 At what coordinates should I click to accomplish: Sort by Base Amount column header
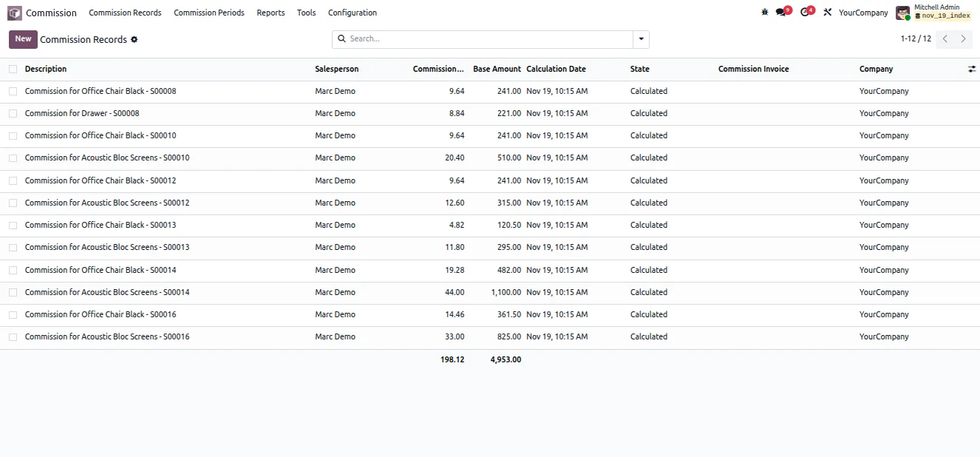[497, 69]
